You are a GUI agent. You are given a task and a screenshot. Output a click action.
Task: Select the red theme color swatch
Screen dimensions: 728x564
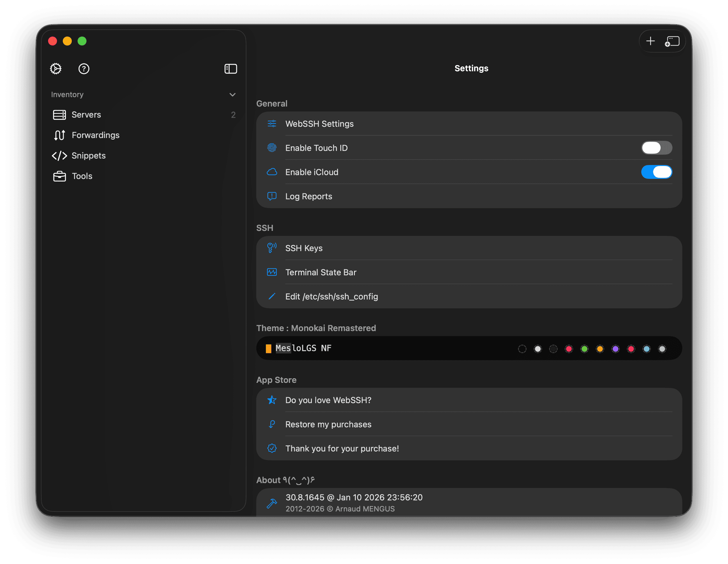(x=569, y=349)
